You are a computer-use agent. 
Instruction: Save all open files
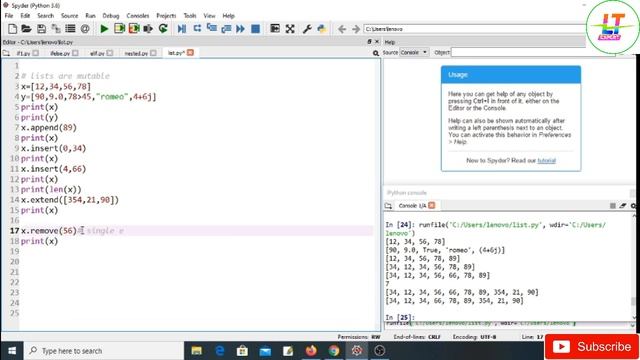point(56,29)
